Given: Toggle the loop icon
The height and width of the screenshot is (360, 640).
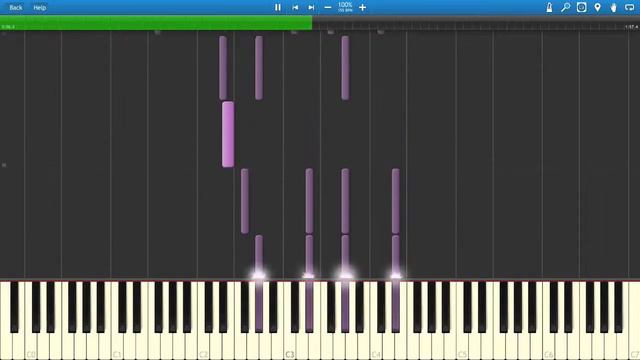Looking at the screenshot, I should coord(629,7).
